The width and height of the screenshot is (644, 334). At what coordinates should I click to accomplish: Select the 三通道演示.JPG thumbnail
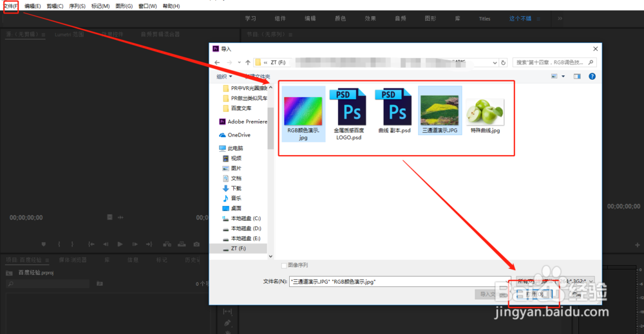point(440,111)
